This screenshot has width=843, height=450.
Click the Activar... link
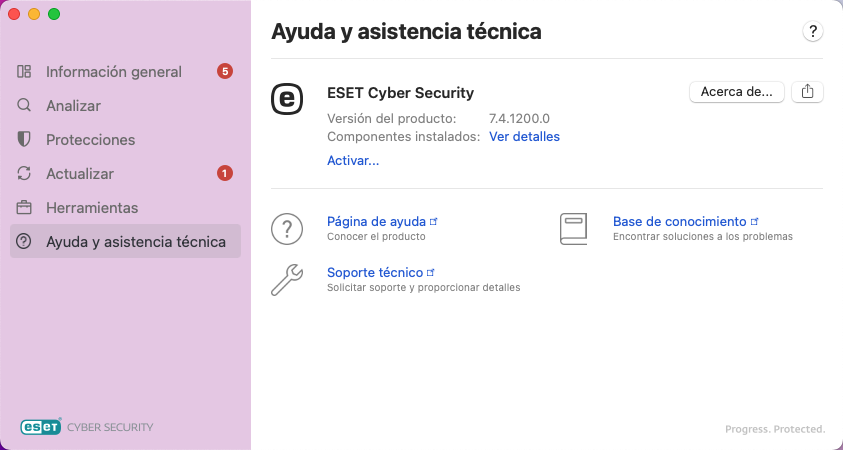353,160
